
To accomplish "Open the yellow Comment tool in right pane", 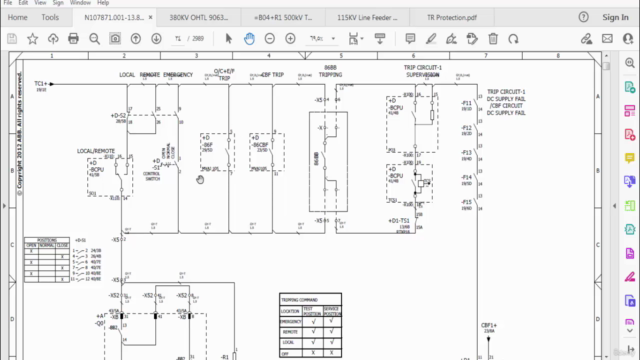I will point(630,158).
